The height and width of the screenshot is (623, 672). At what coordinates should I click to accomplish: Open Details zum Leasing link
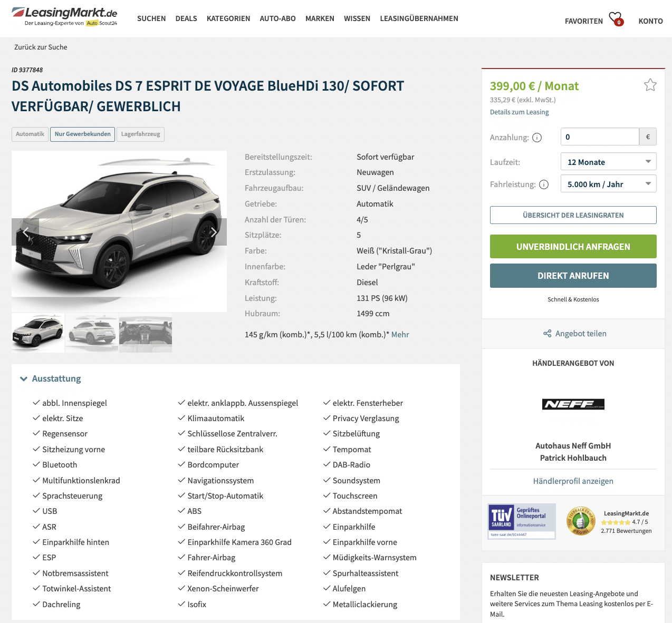pos(519,112)
